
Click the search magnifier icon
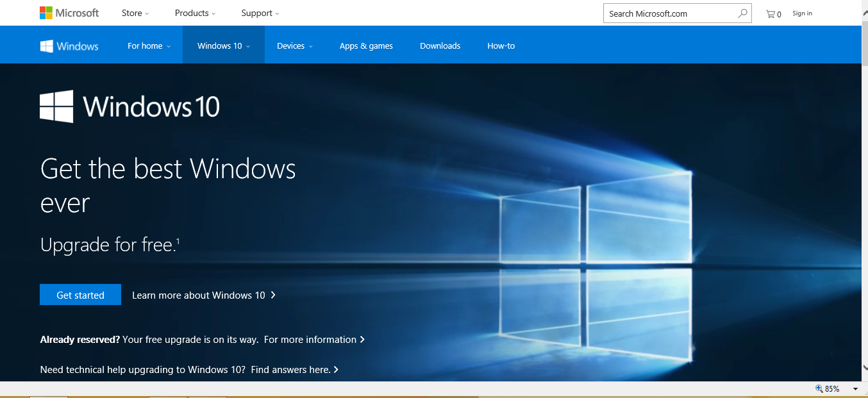click(x=742, y=13)
